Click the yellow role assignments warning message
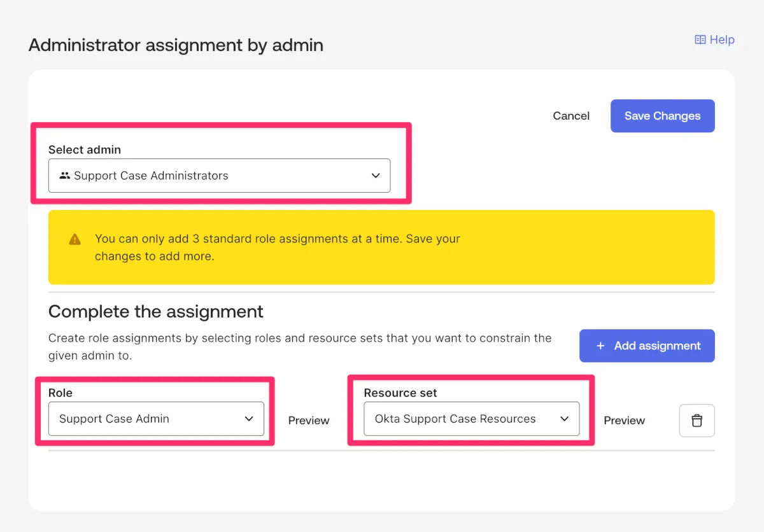Viewport: 764px width, 532px height. (278, 248)
